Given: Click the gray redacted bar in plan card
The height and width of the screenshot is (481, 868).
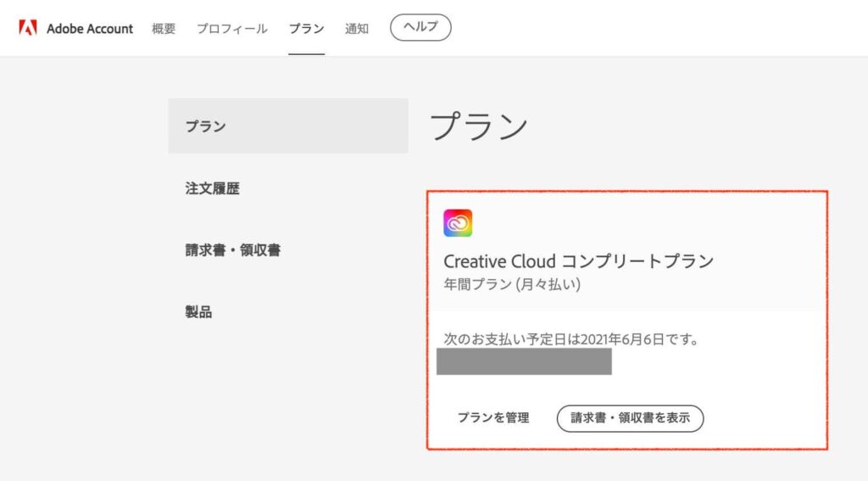Looking at the screenshot, I should [x=524, y=361].
